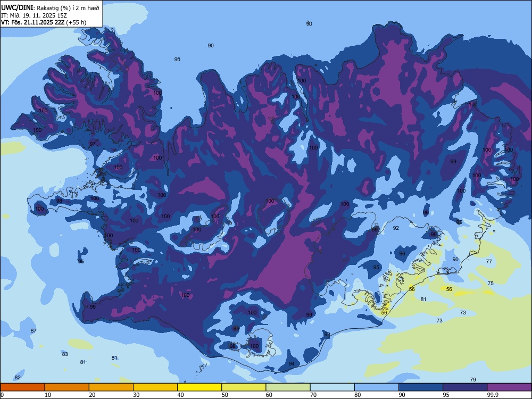The width and height of the screenshot is (532, 399).
Task: Select the 40–50 bright yellow legend swatch
Action: point(199,387)
